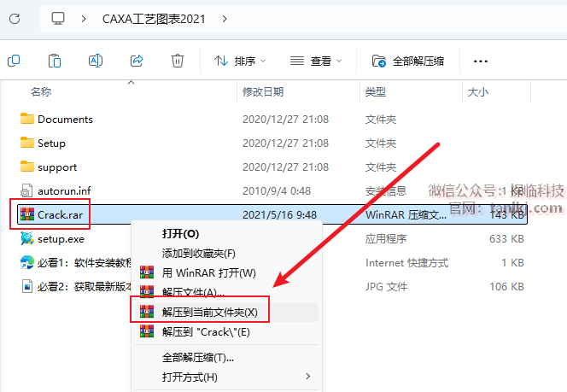Choose 解压到当前文件夹(X) menu entry
This screenshot has height=392, width=567.
point(226,312)
